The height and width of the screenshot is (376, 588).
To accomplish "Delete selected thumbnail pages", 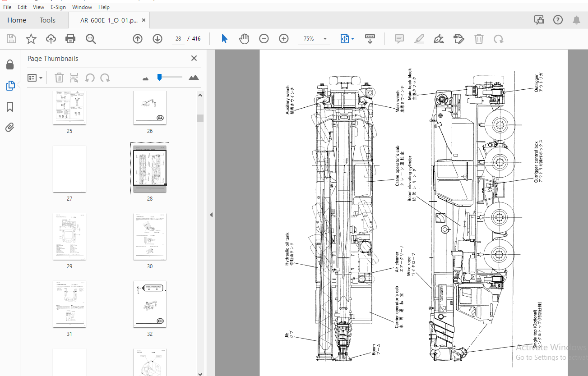I will point(59,78).
